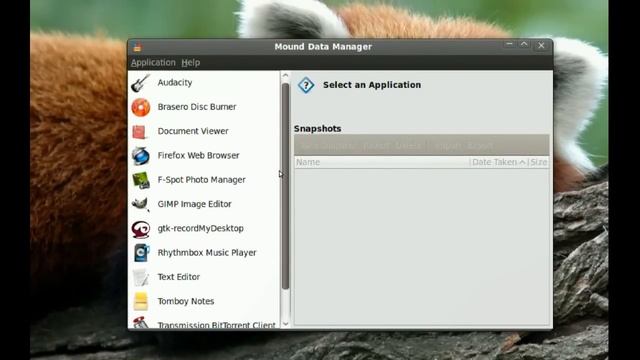Image resolution: width=640 pixels, height=360 pixels.
Task: Open the Help menu
Action: pyautogui.click(x=191, y=62)
